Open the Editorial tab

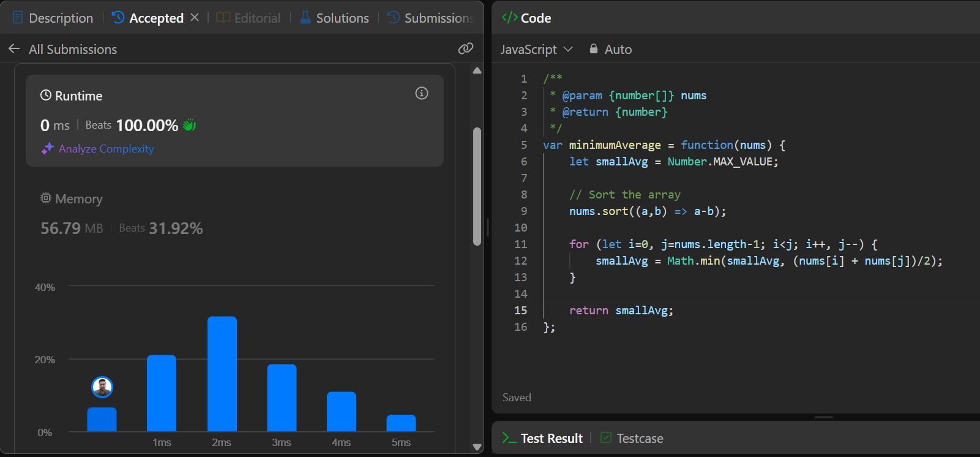(x=249, y=18)
